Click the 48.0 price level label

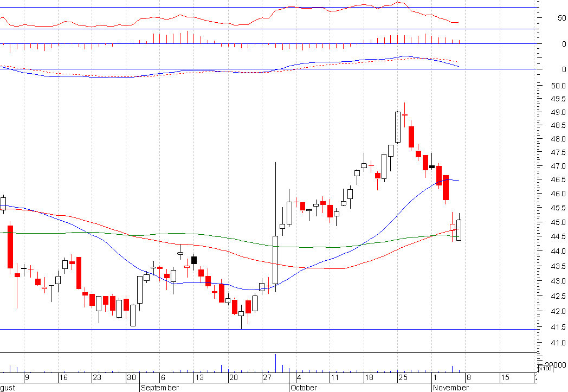558,139
